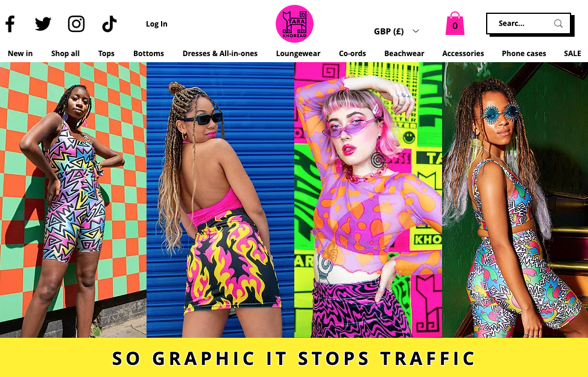
Task: Open the New in menu item
Action: (21, 53)
